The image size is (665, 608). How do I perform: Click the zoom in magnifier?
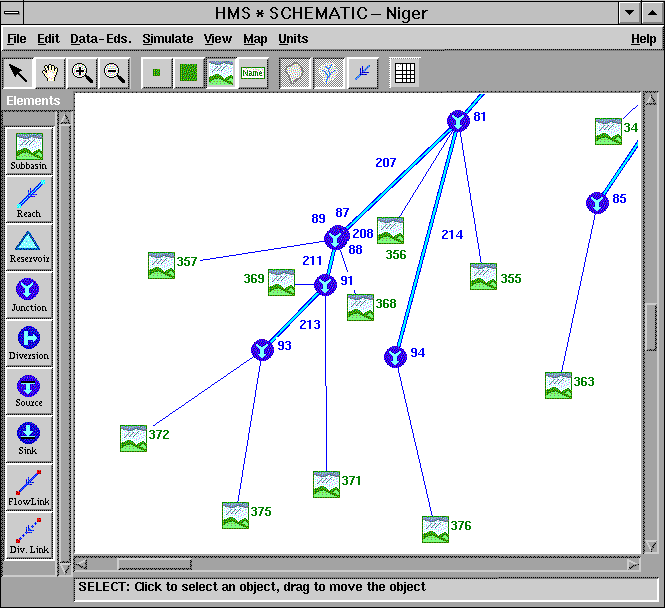pos(83,73)
